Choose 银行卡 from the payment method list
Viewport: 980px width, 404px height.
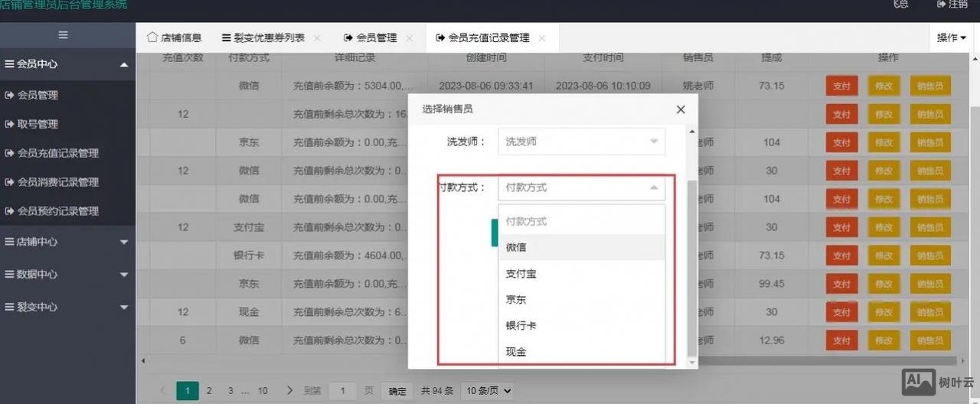[582, 325]
